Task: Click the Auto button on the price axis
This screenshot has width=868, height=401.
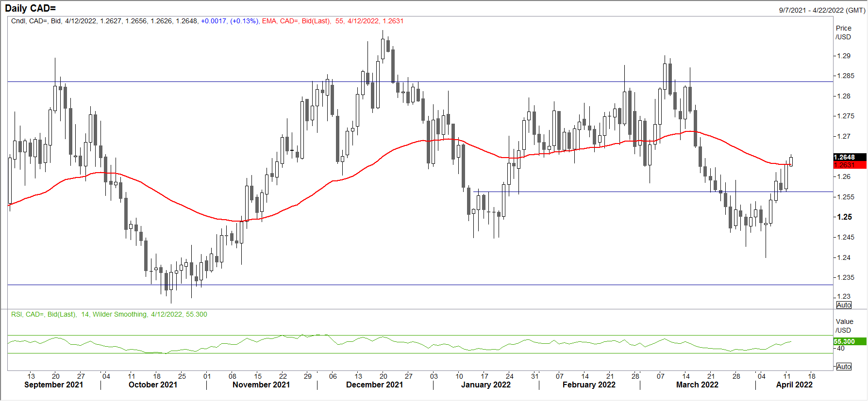Action: point(844,305)
